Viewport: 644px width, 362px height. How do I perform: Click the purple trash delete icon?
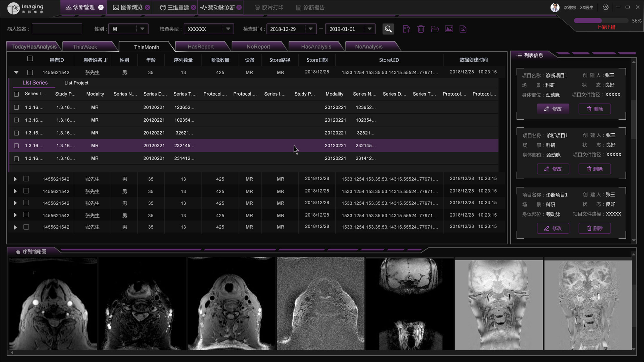421,29
